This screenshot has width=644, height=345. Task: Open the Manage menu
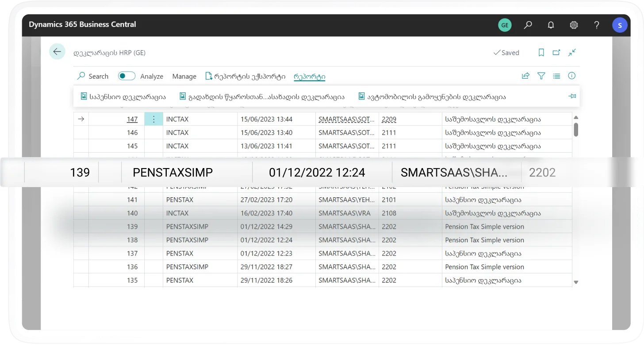(x=184, y=77)
